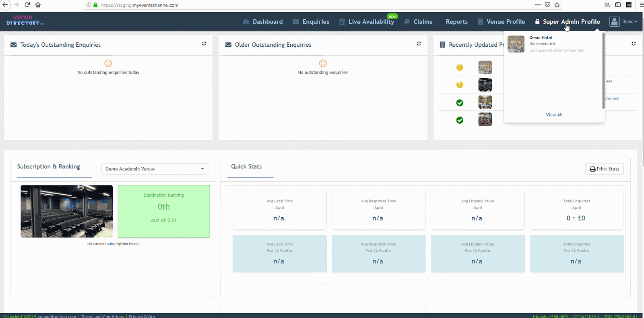The width and height of the screenshot is (644, 318).
Task: Click the second yellow pie status icon
Action: [x=460, y=85]
